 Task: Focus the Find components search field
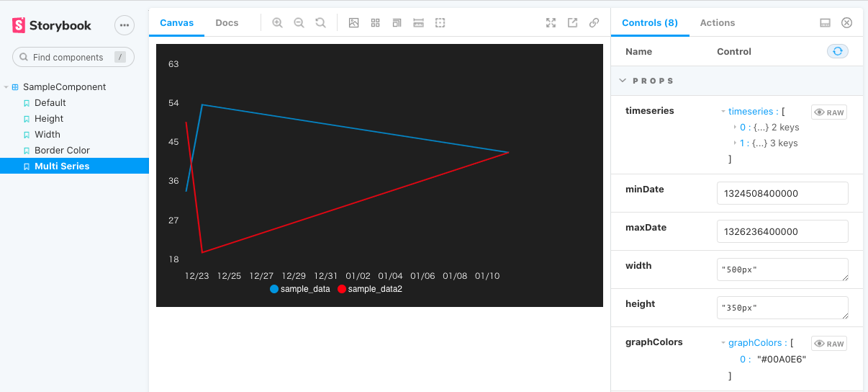[x=73, y=57]
